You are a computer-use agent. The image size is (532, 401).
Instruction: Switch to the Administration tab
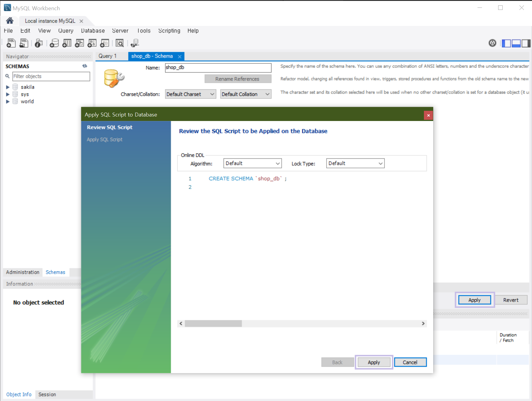coord(23,272)
